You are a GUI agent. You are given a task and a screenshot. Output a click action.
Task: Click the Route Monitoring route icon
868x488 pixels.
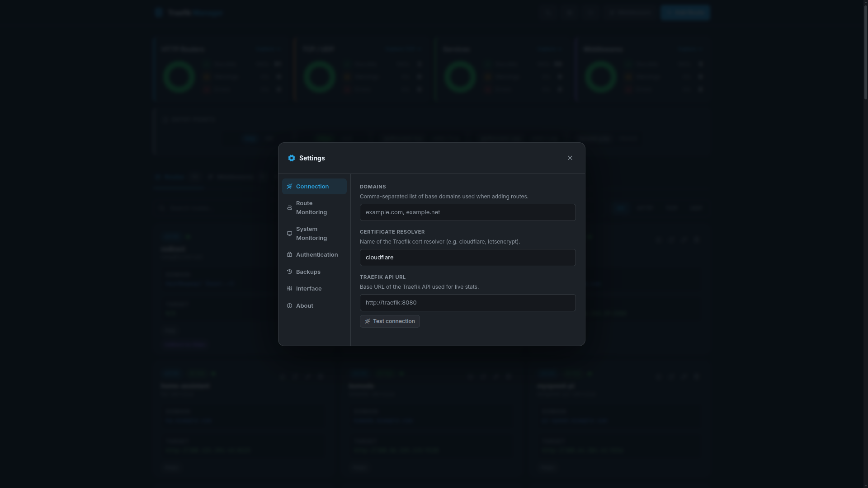pyautogui.click(x=290, y=208)
